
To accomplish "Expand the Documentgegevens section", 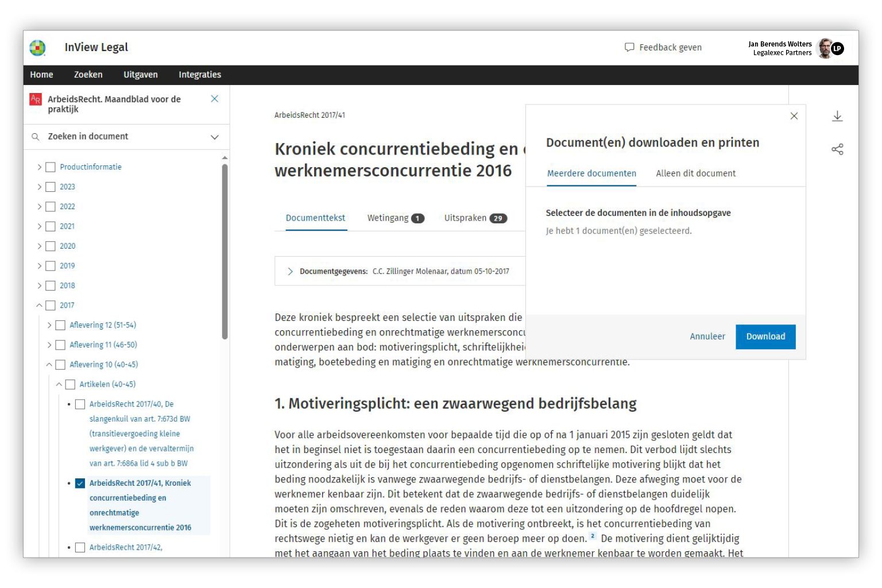I will 290,271.
